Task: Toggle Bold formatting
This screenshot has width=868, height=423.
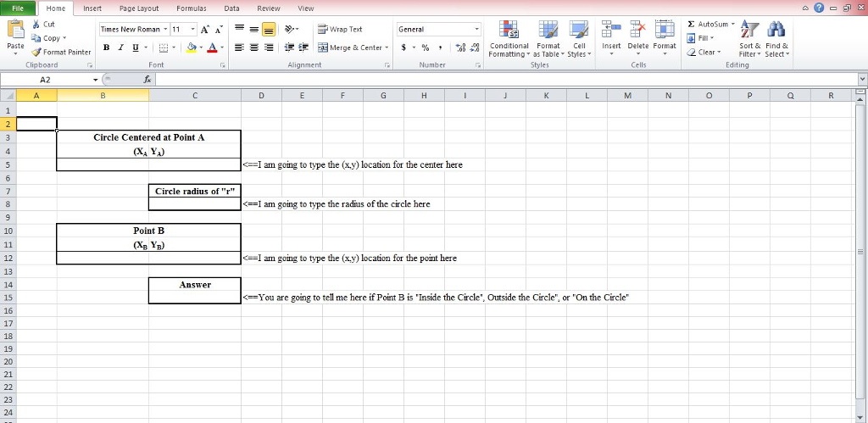Action: click(x=106, y=48)
